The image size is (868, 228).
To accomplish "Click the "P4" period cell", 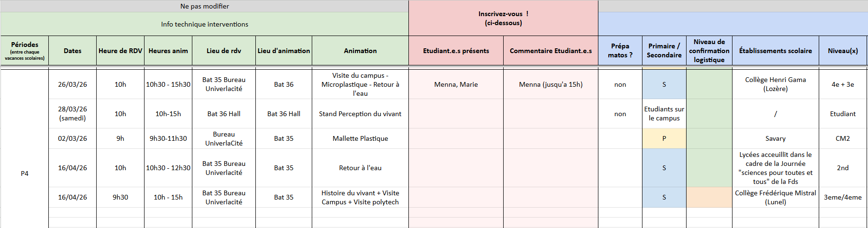I will click(25, 173).
